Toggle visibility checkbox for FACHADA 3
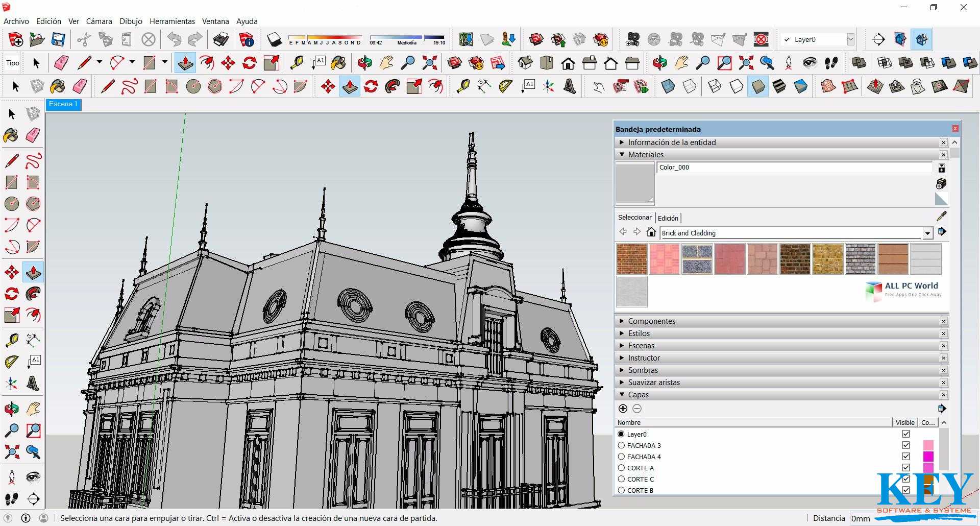The width and height of the screenshot is (980, 526). 906,445
